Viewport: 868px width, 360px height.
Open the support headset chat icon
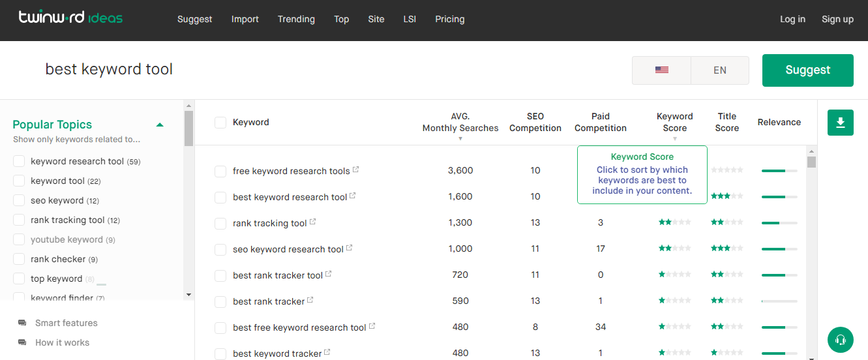841,339
